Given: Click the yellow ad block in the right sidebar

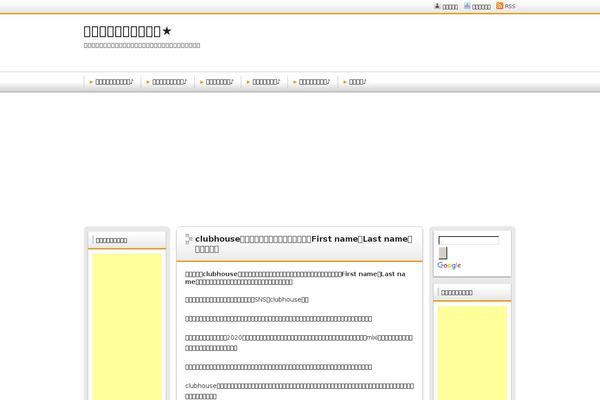Looking at the screenshot, I should tap(472, 353).
